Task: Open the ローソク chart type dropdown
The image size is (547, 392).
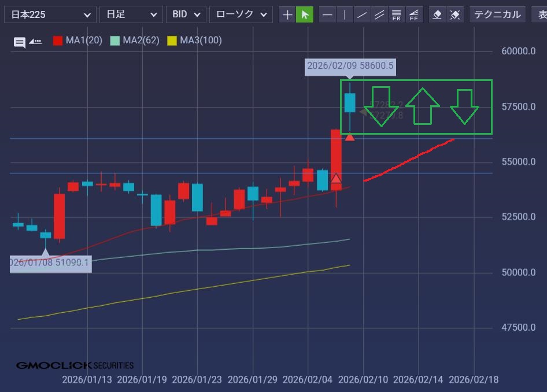Action: point(240,14)
